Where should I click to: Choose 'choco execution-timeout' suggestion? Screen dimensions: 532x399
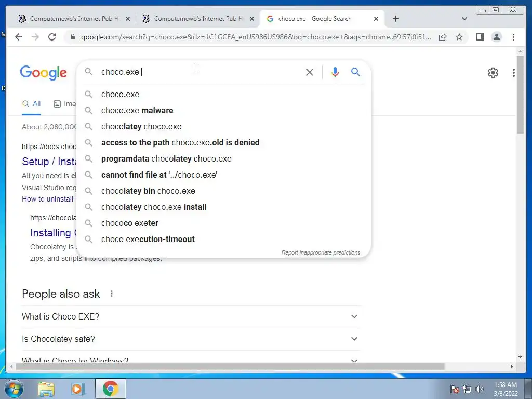(x=224, y=239)
